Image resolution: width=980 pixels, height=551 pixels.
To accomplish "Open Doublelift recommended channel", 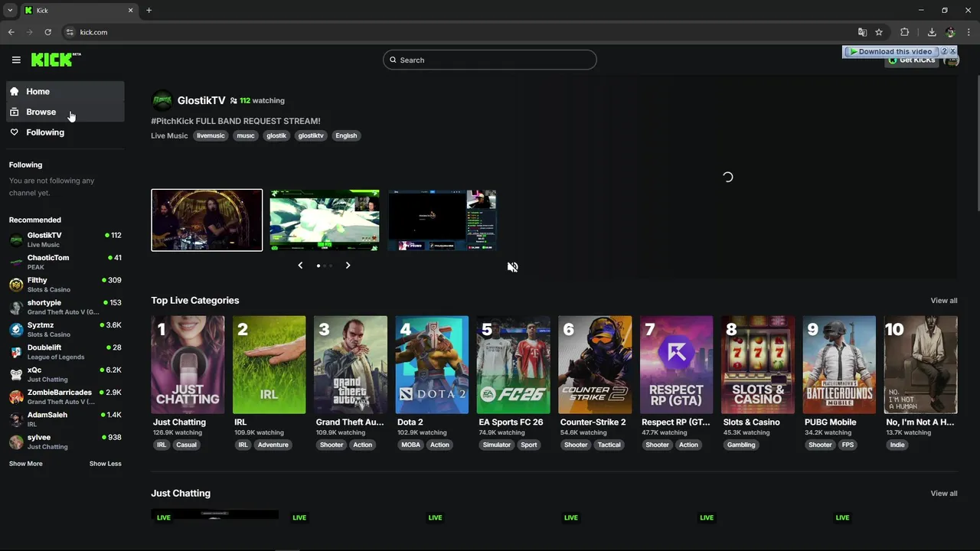I will coord(65,351).
